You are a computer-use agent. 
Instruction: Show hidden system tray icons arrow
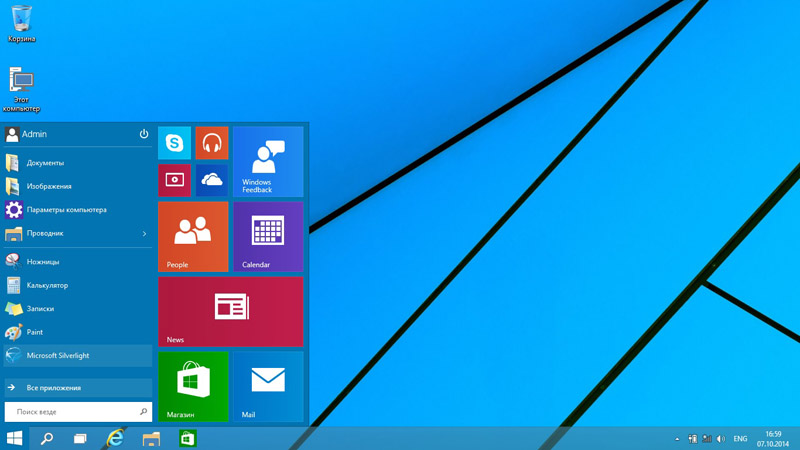[x=677, y=439]
